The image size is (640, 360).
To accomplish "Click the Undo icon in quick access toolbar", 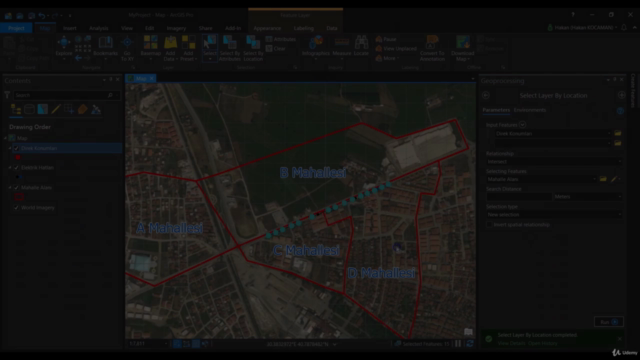I will pos(42,16).
